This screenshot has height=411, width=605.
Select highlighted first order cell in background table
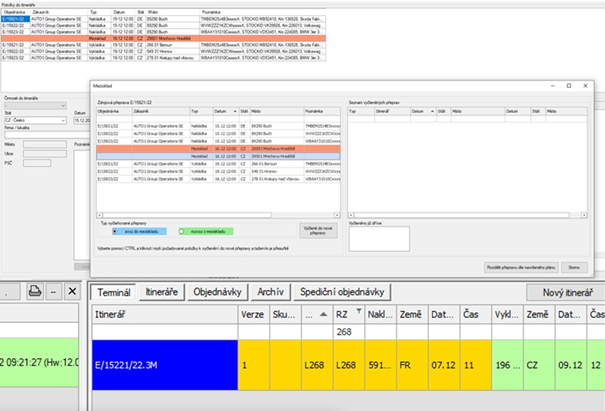[x=15, y=19]
